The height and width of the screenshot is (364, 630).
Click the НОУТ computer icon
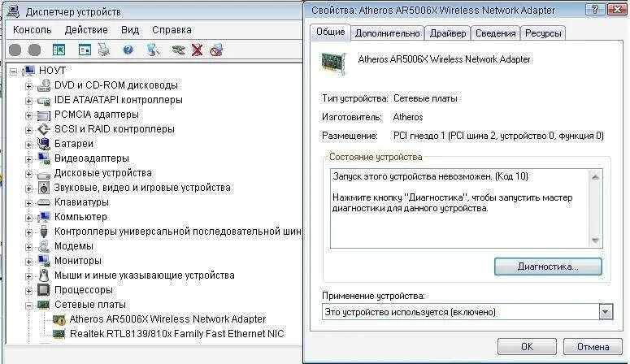(29, 71)
